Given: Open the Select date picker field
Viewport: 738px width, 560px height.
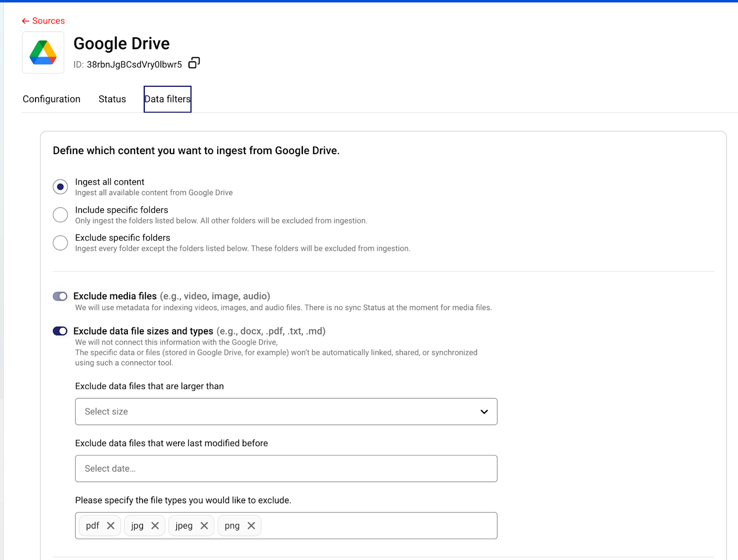Looking at the screenshot, I should click(x=286, y=469).
